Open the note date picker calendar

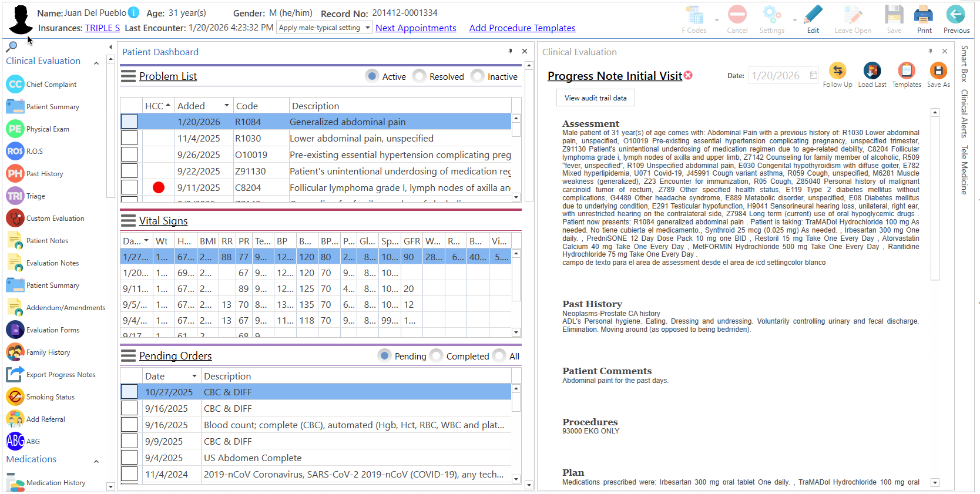(814, 75)
